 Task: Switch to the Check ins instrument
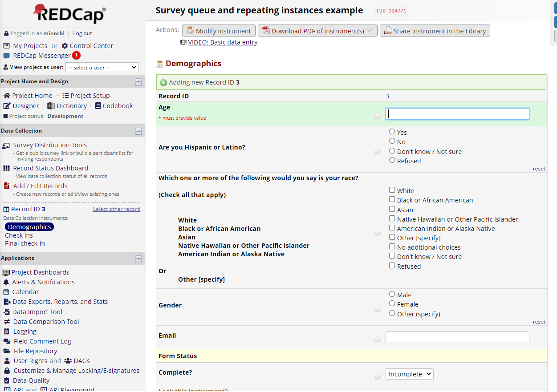[x=19, y=235]
